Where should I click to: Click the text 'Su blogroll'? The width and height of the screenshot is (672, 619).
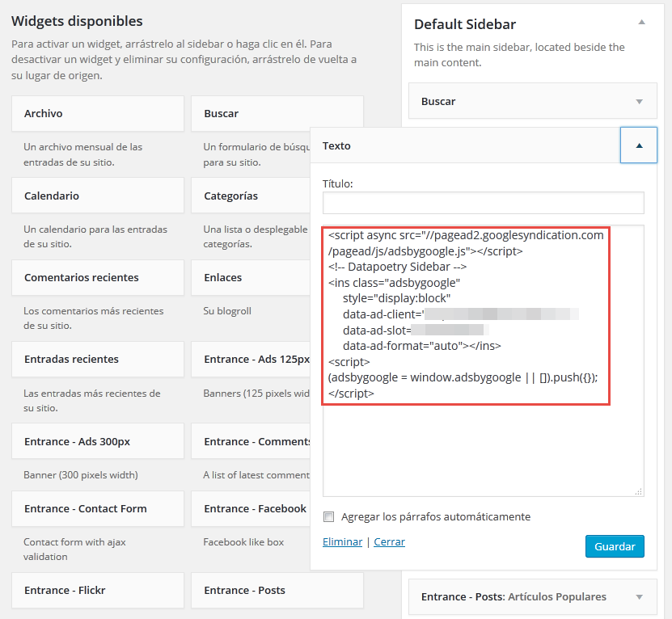click(227, 311)
